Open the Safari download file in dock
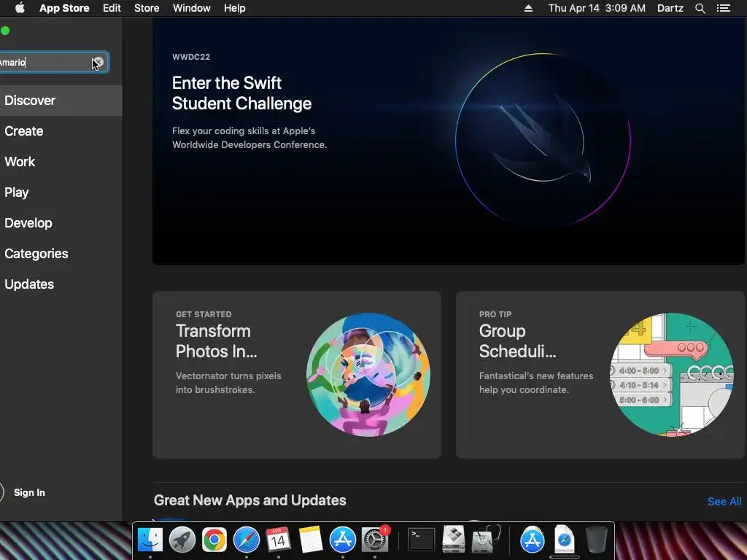Image resolution: width=747 pixels, height=560 pixels. pos(565,539)
